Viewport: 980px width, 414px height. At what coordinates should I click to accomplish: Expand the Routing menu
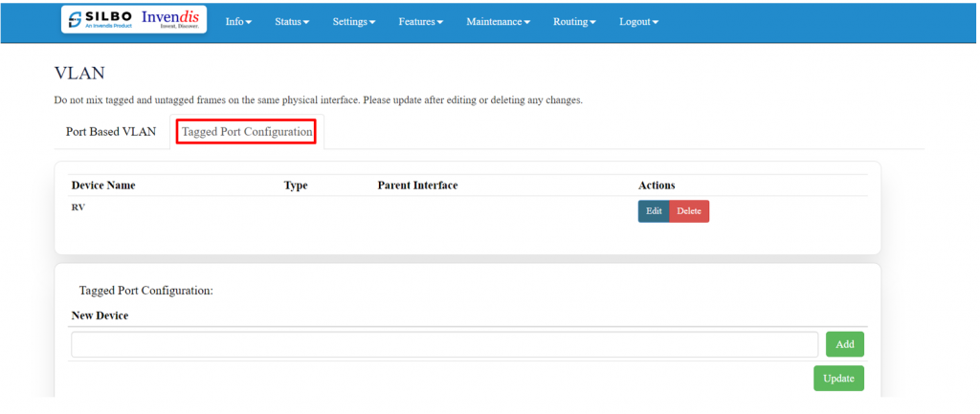[574, 22]
